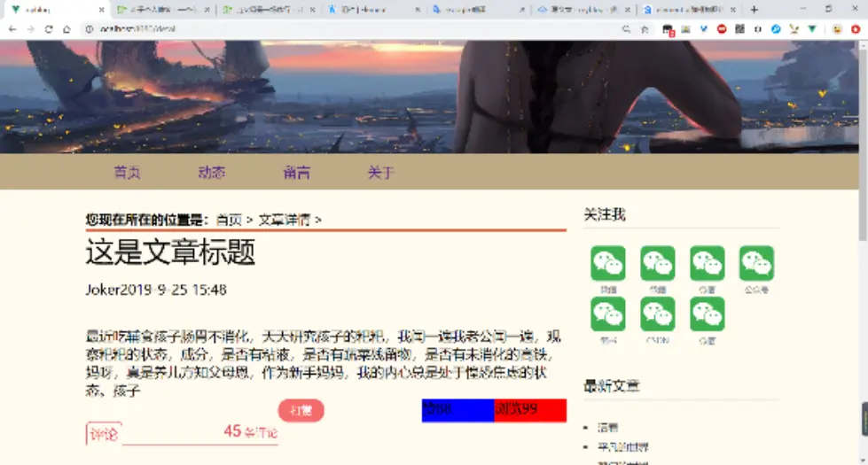The width and height of the screenshot is (868, 465).
Task: Switch to the last browser tab
Action: [689, 10]
